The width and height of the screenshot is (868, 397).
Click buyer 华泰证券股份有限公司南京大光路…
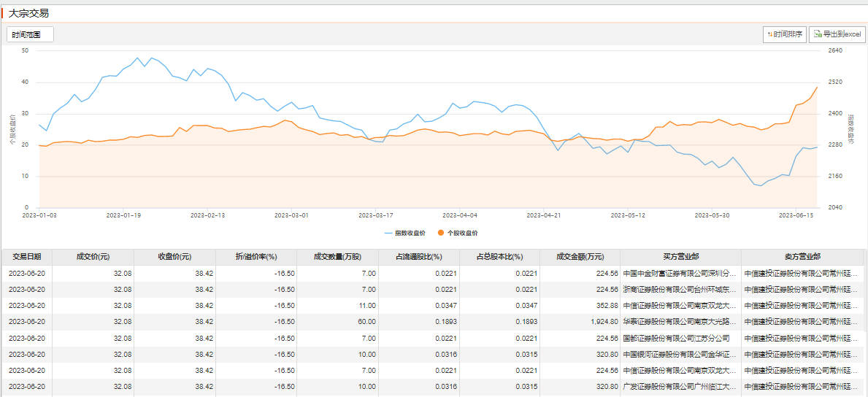680,321
